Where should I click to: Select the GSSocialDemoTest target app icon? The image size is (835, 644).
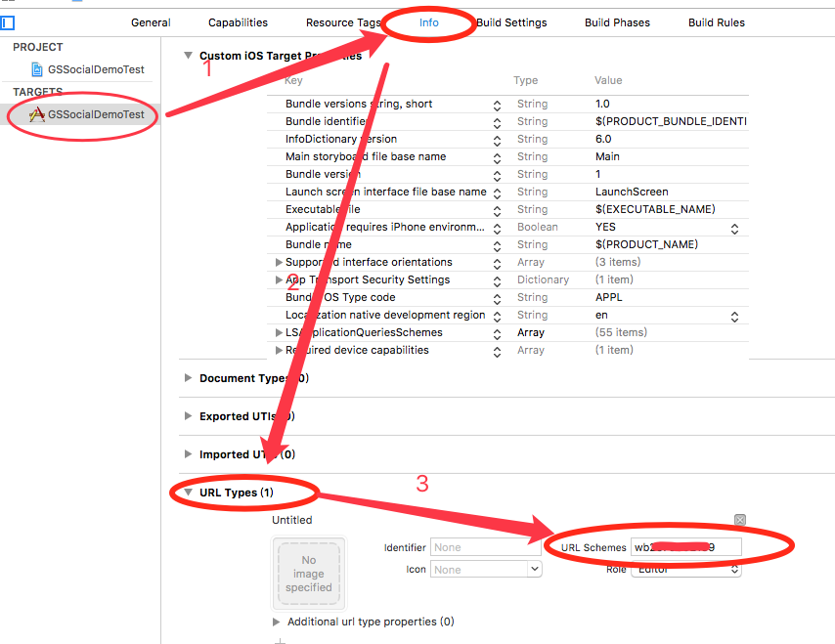pyautogui.click(x=37, y=114)
